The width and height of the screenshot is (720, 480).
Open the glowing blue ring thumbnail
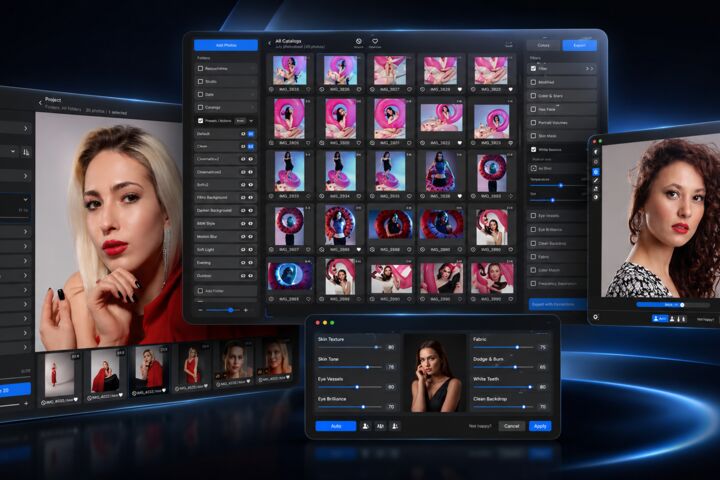pyautogui.click(x=290, y=275)
